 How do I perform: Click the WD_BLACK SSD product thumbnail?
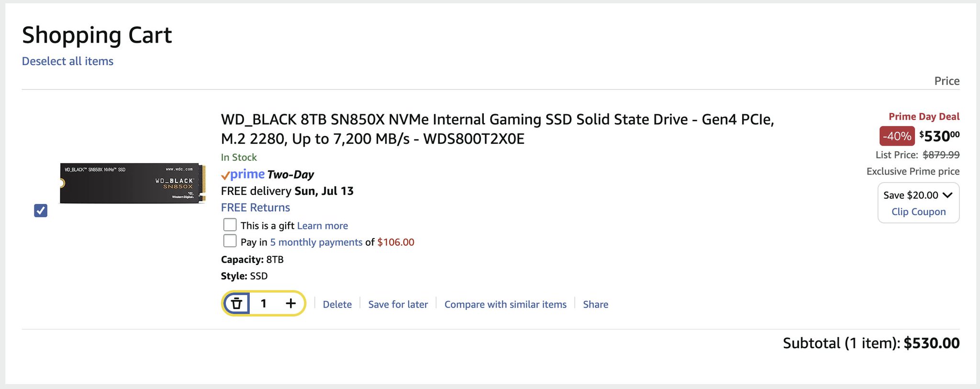(x=133, y=183)
